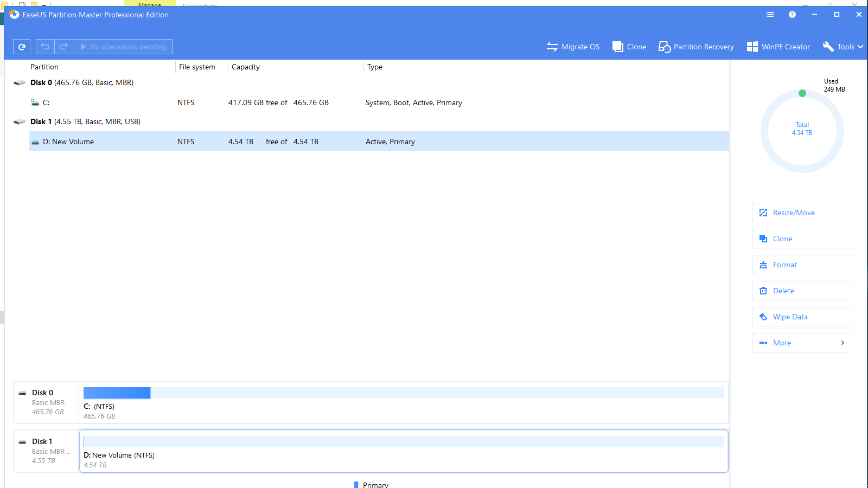The height and width of the screenshot is (488, 868).
Task: Click the Clone toolbar pages icon
Action: click(617, 47)
